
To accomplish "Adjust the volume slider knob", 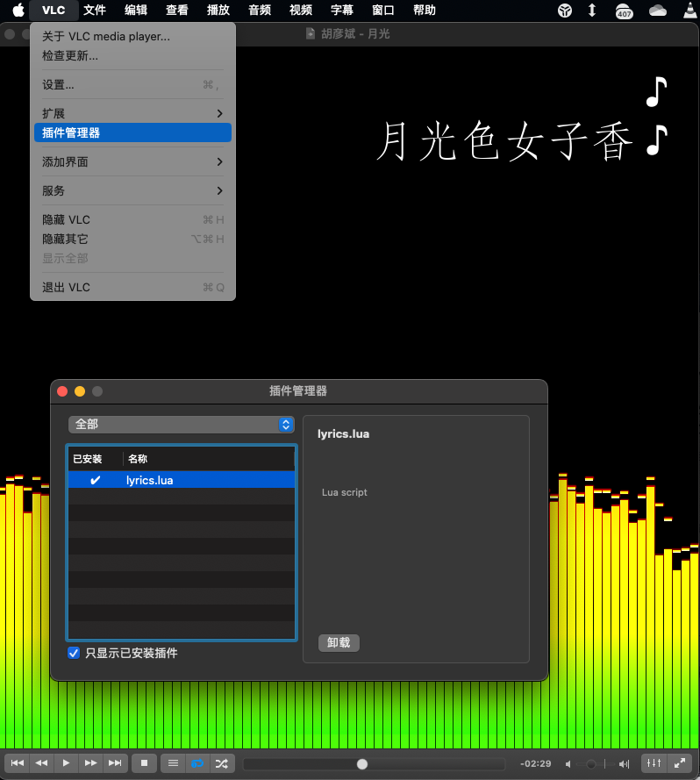I will click(x=591, y=763).
